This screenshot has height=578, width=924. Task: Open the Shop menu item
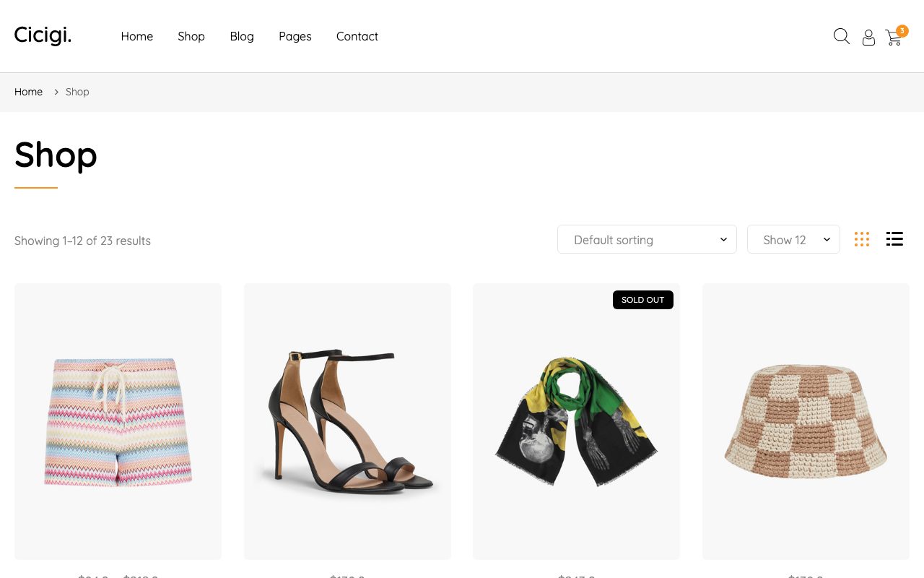pyautogui.click(x=191, y=36)
